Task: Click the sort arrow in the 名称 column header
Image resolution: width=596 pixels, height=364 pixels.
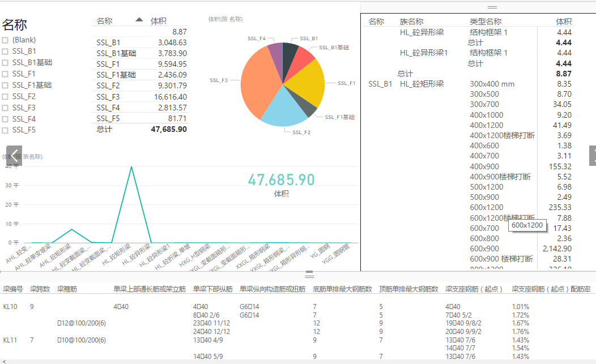Action: click(139, 20)
